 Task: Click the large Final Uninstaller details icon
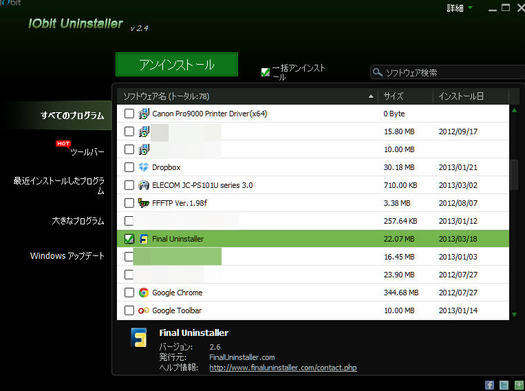tap(139, 337)
